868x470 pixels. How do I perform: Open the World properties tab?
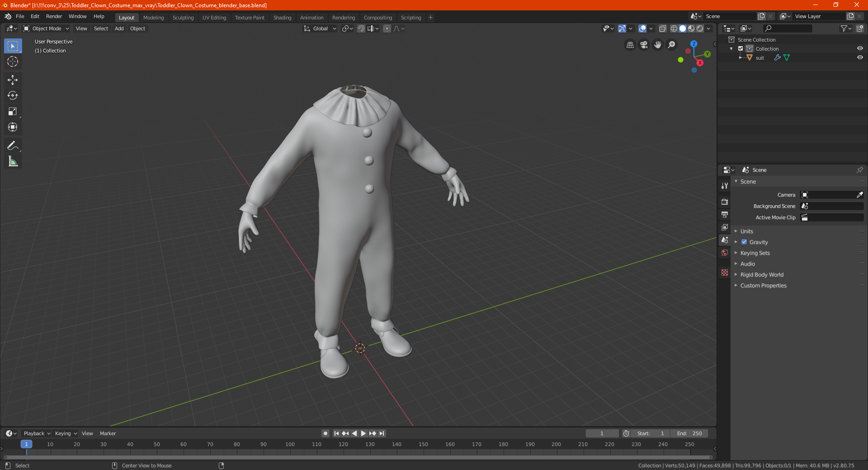[x=725, y=253]
